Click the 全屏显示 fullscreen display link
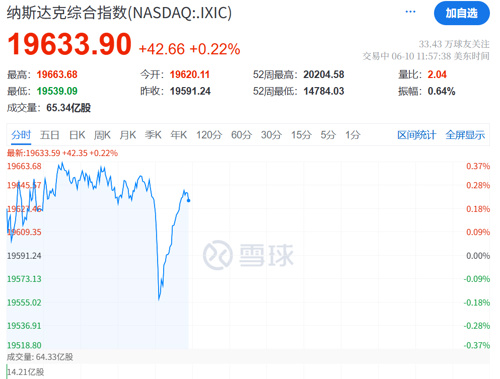Viewport: 500px width, 379px height. coord(465,135)
